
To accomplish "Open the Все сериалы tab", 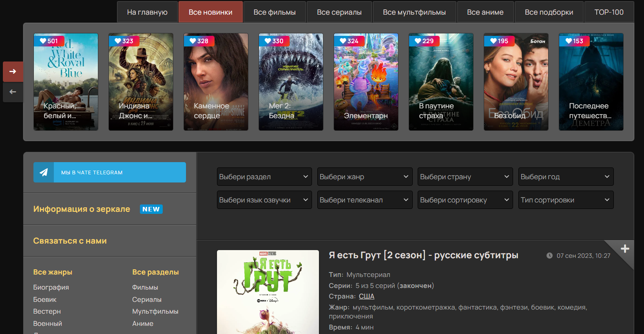I will (339, 12).
